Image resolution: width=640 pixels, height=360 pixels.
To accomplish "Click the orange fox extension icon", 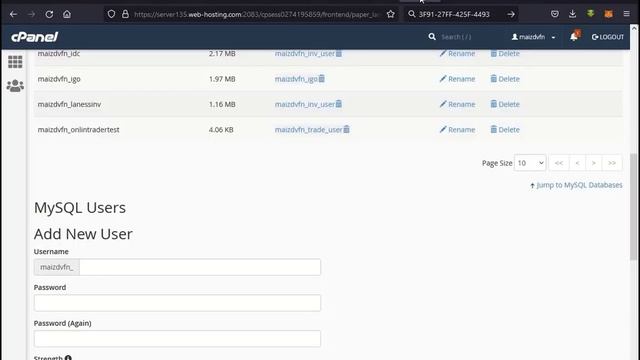I will [x=608, y=14].
